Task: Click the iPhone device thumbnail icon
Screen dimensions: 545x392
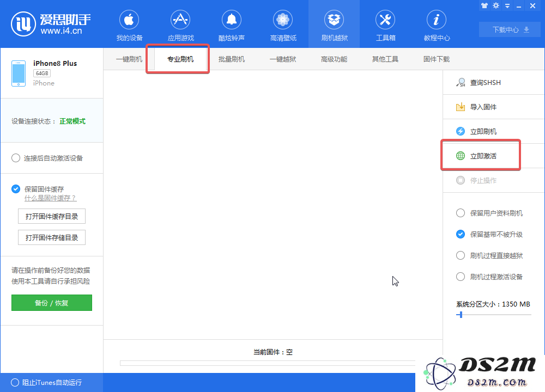Action: click(x=19, y=73)
